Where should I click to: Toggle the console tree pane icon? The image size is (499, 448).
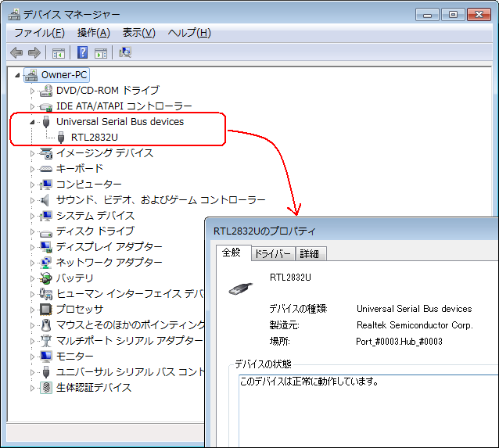click(58, 53)
